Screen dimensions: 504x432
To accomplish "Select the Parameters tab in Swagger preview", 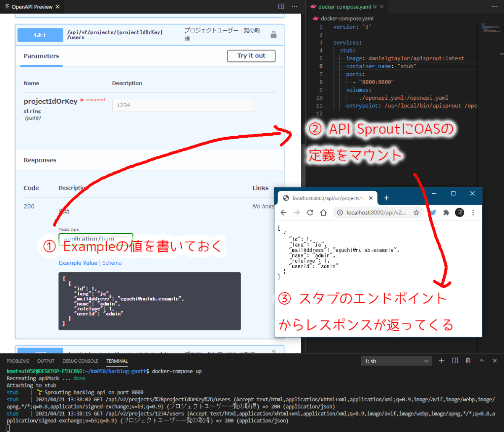I will click(41, 56).
